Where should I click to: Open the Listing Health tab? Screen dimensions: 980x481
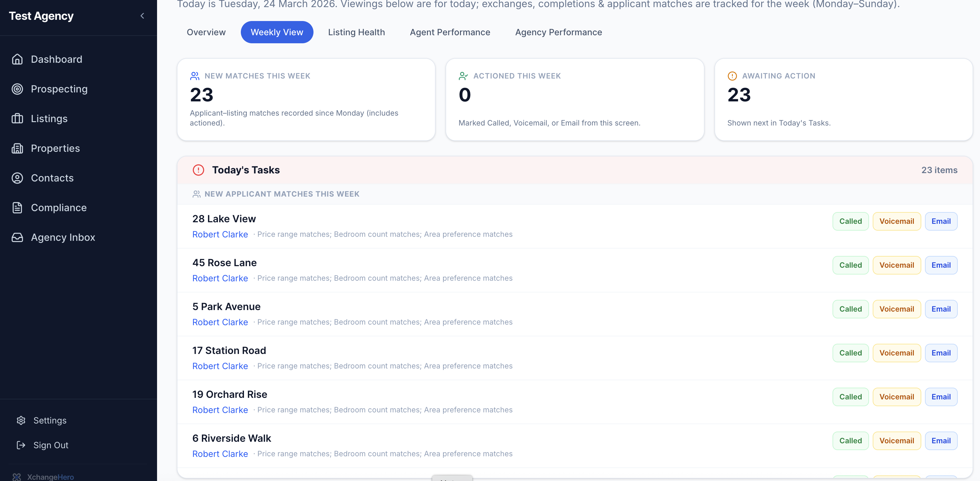[x=356, y=32]
